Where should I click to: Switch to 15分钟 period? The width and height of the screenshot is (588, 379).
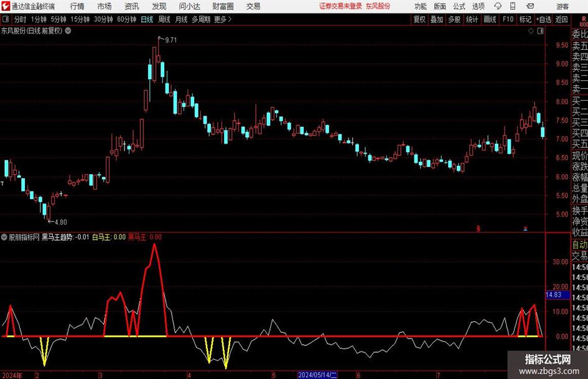coord(80,19)
